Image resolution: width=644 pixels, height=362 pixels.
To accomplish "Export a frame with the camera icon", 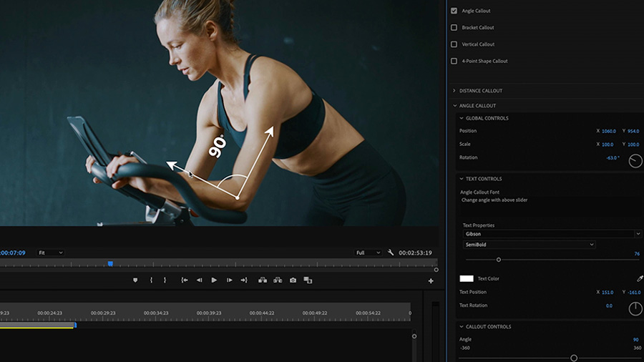I will (x=293, y=280).
